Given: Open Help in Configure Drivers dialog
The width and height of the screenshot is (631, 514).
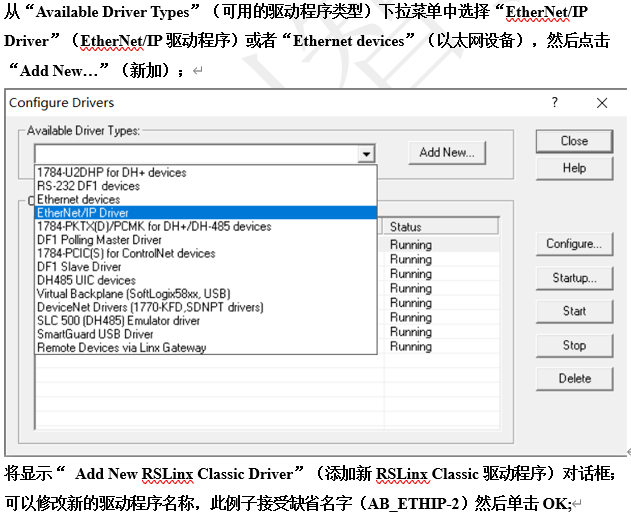Looking at the screenshot, I should coord(574,168).
